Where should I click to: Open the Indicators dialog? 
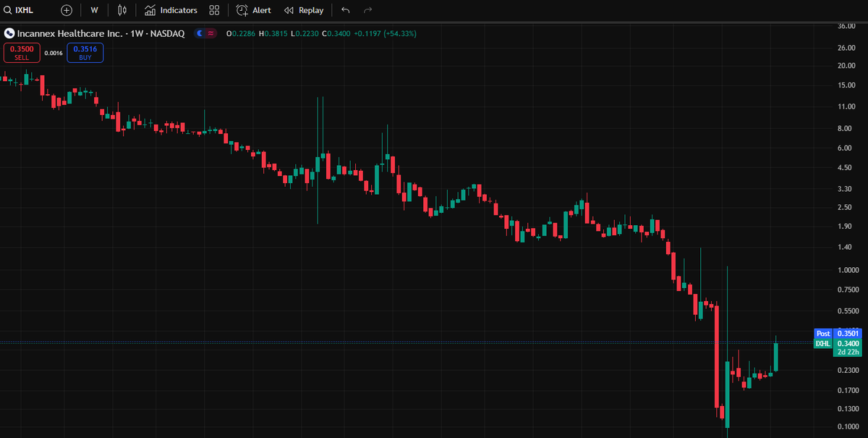(171, 10)
